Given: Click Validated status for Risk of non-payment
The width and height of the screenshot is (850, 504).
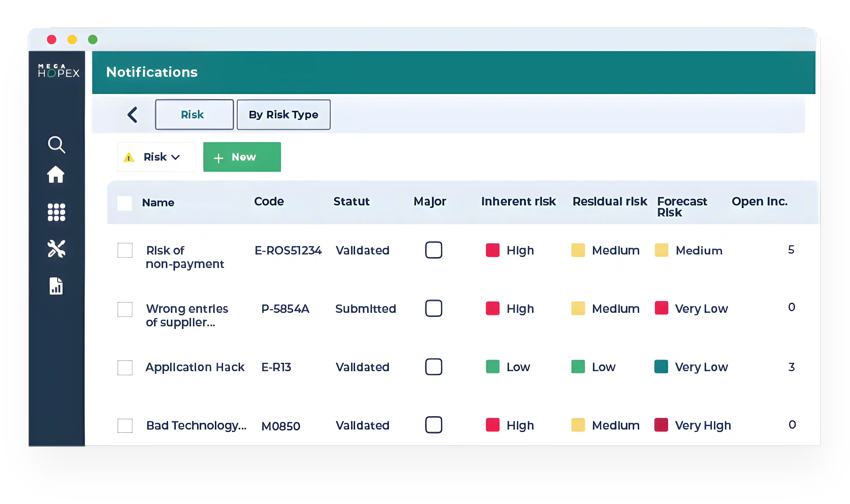Looking at the screenshot, I should pyautogui.click(x=362, y=250).
